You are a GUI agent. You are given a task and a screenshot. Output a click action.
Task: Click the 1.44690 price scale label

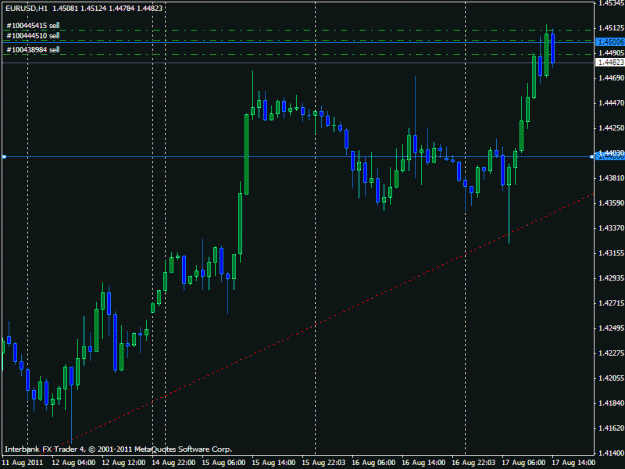pyautogui.click(x=611, y=78)
